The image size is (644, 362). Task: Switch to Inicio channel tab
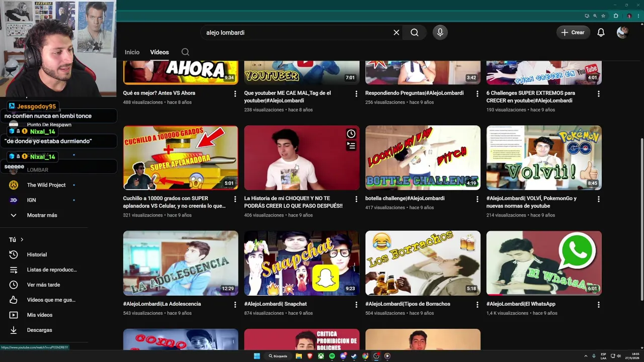pyautogui.click(x=132, y=52)
